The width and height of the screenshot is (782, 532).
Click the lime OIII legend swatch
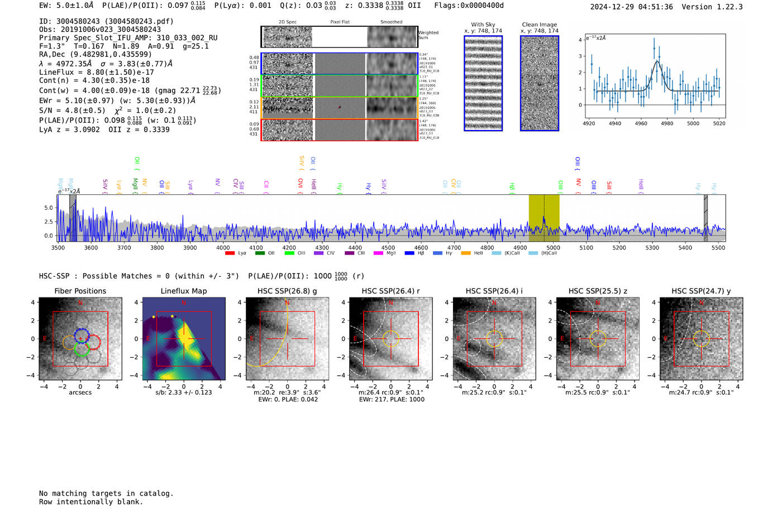[289, 253]
